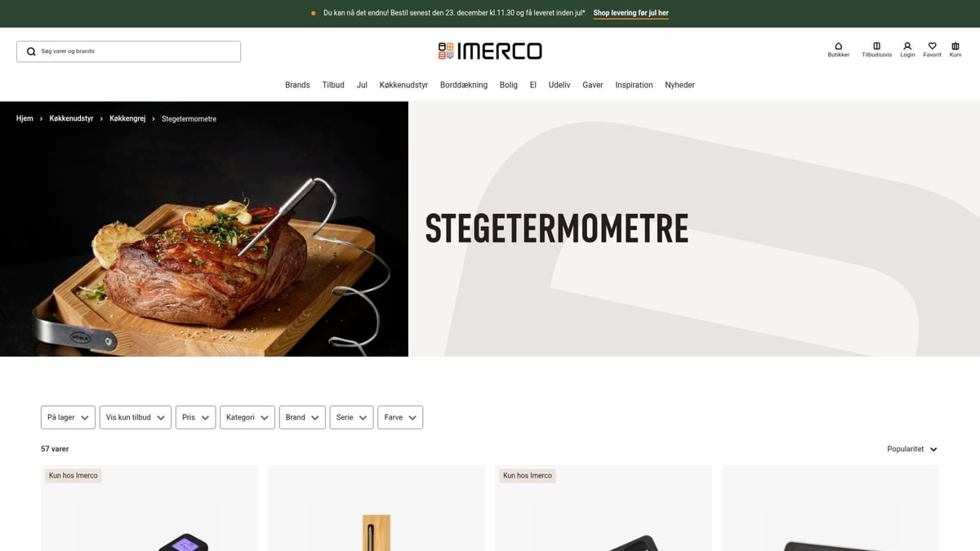Select Gaver in the navigation menu

pyautogui.click(x=593, y=85)
